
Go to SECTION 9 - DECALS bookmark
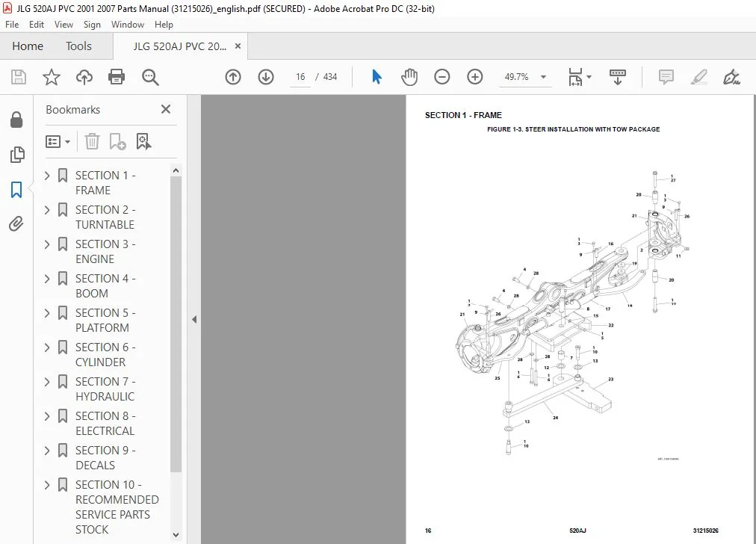point(105,457)
